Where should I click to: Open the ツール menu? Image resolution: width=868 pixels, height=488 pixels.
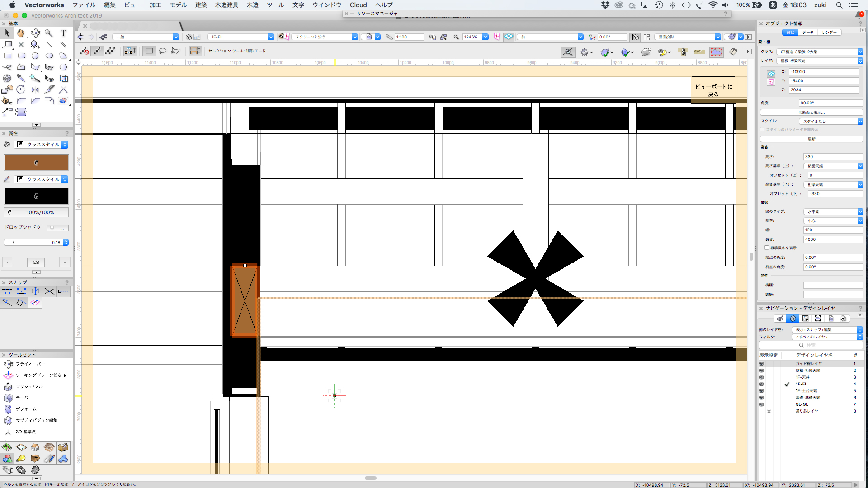275,5
